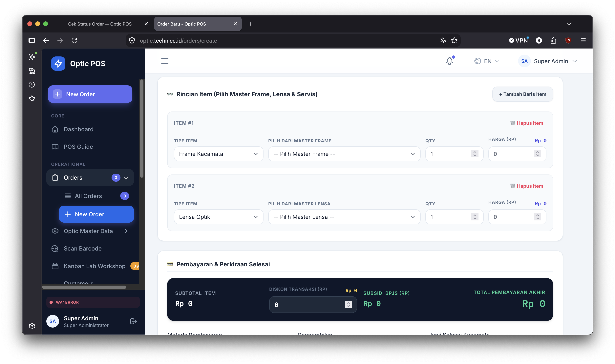Expand the EN language selector
The height and width of the screenshot is (364, 615).
486,61
